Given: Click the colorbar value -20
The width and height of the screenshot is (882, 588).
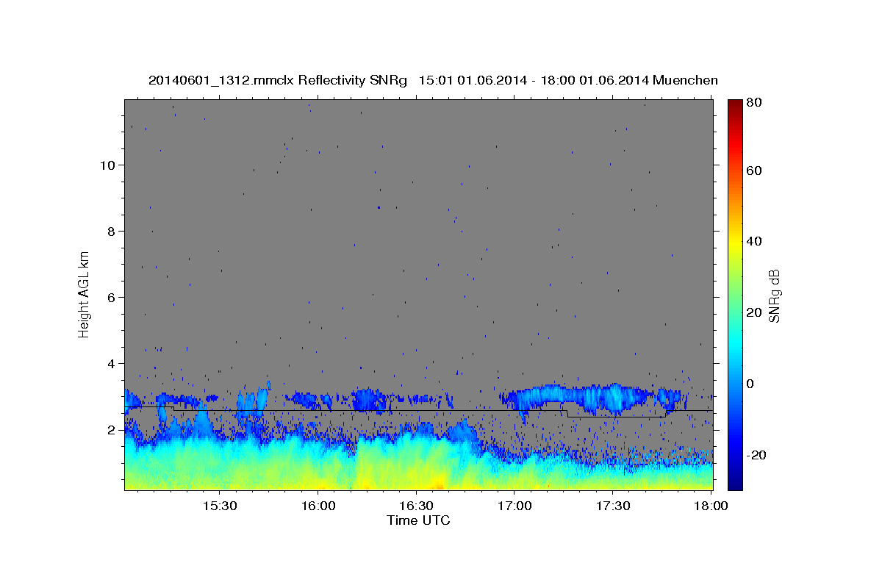Looking at the screenshot, I should tap(756, 455).
